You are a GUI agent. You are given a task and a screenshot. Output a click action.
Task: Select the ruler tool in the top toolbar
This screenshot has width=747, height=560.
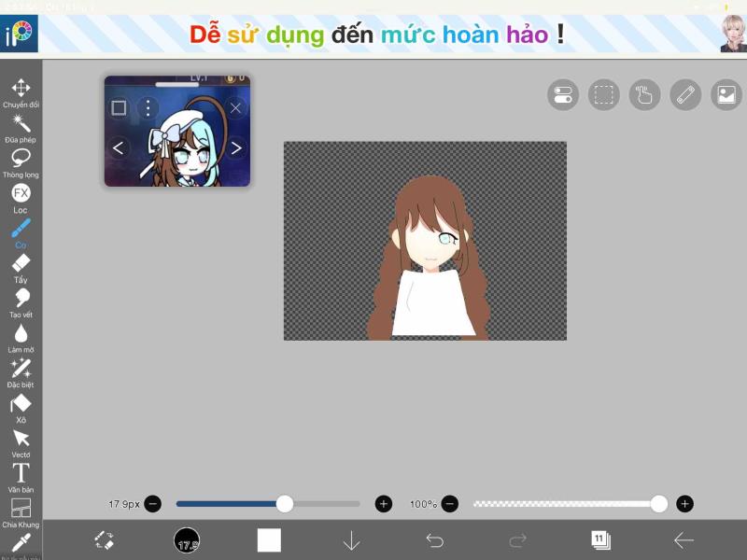coord(684,94)
